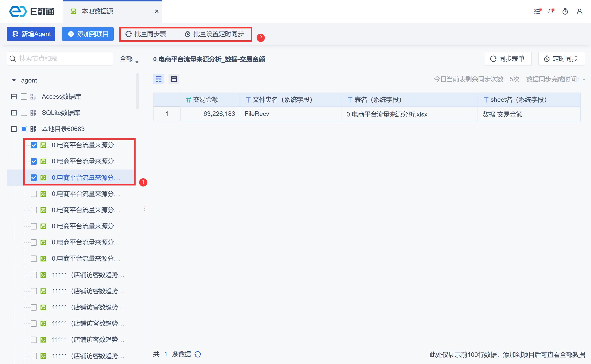Switch to table structure view icon
The width and height of the screenshot is (591, 364).
tap(174, 79)
